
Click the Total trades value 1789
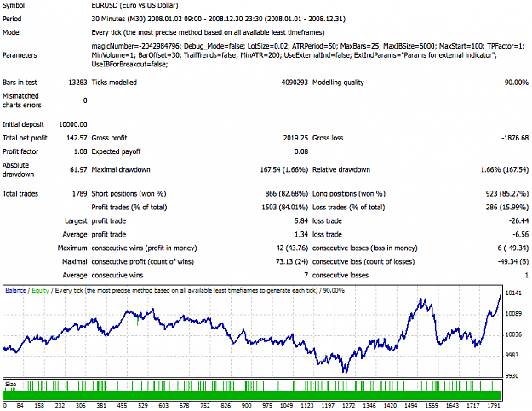pyautogui.click(x=80, y=194)
